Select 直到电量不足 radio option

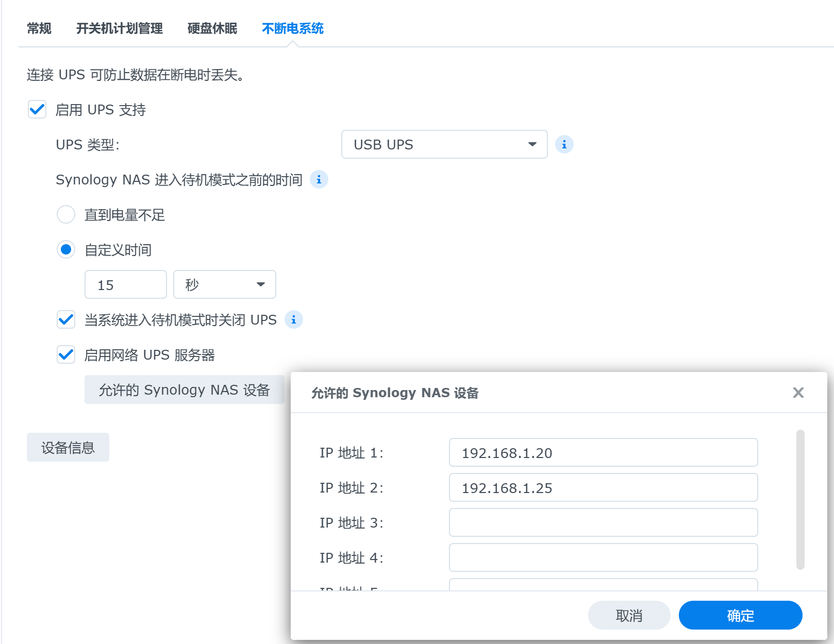(x=66, y=214)
